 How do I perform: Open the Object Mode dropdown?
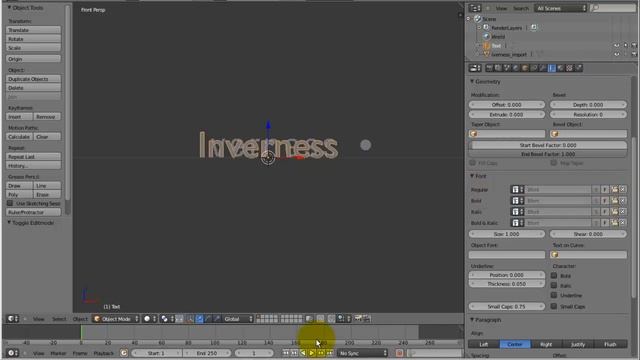tap(116, 319)
